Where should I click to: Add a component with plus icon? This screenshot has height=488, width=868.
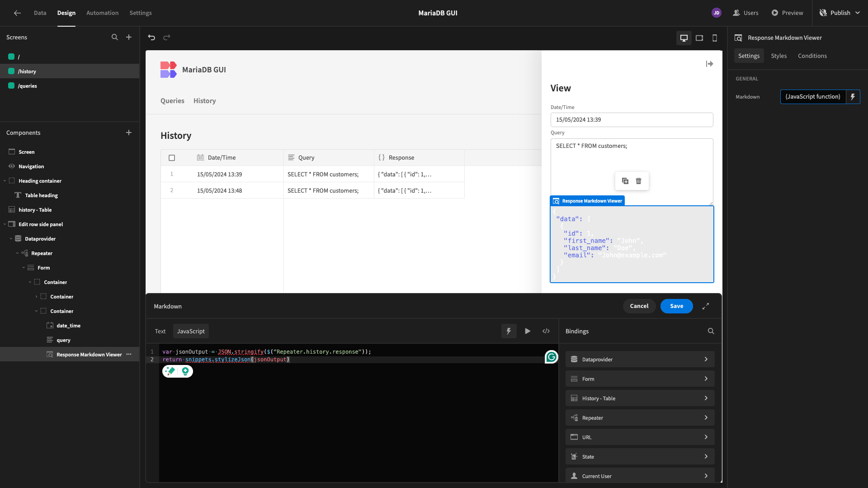point(129,133)
